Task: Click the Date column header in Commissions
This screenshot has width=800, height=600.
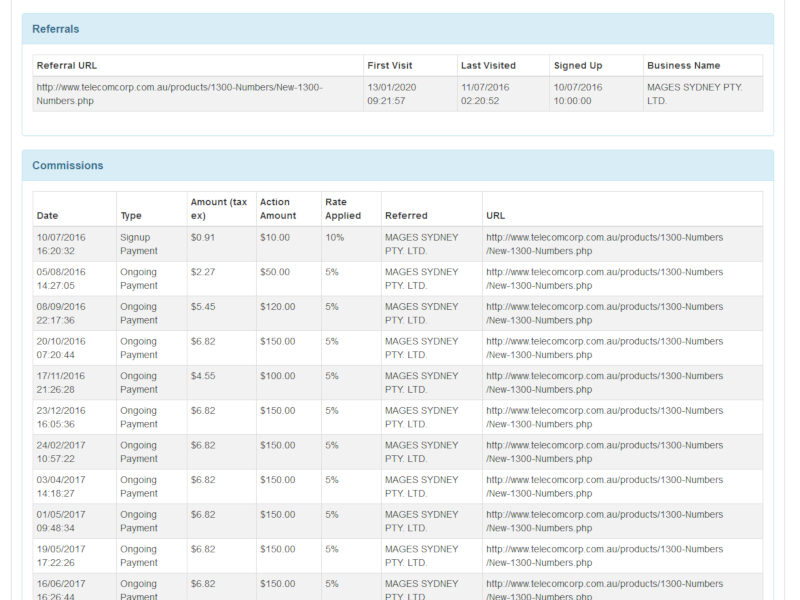Action: click(47, 216)
